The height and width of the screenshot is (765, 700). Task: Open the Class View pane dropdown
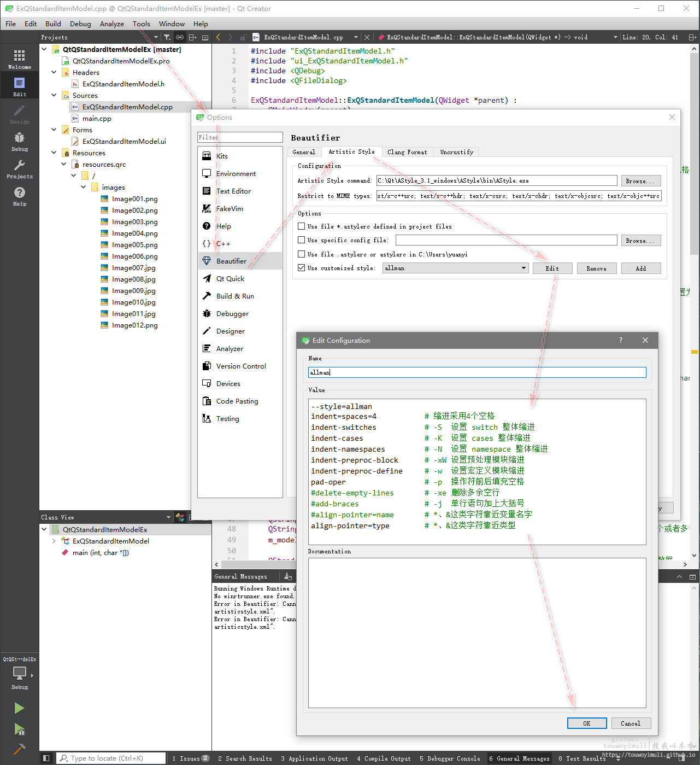point(168,517)
